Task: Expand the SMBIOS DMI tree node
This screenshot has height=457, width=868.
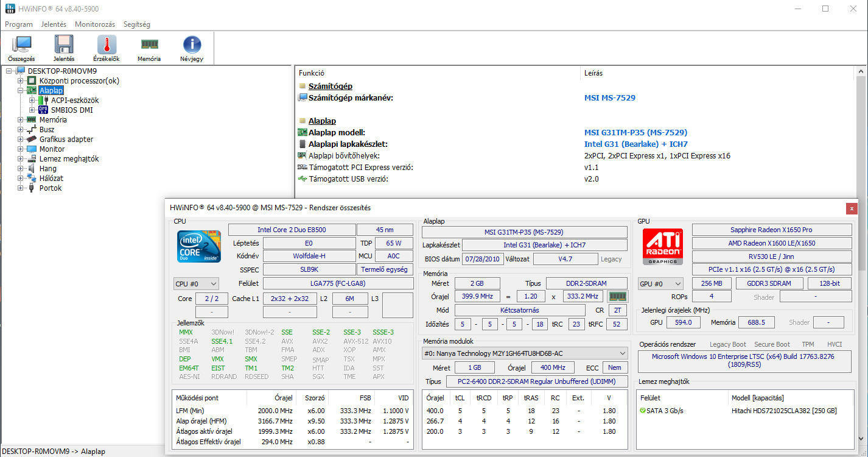Action: pyautogui.click(x=32, y=110)
